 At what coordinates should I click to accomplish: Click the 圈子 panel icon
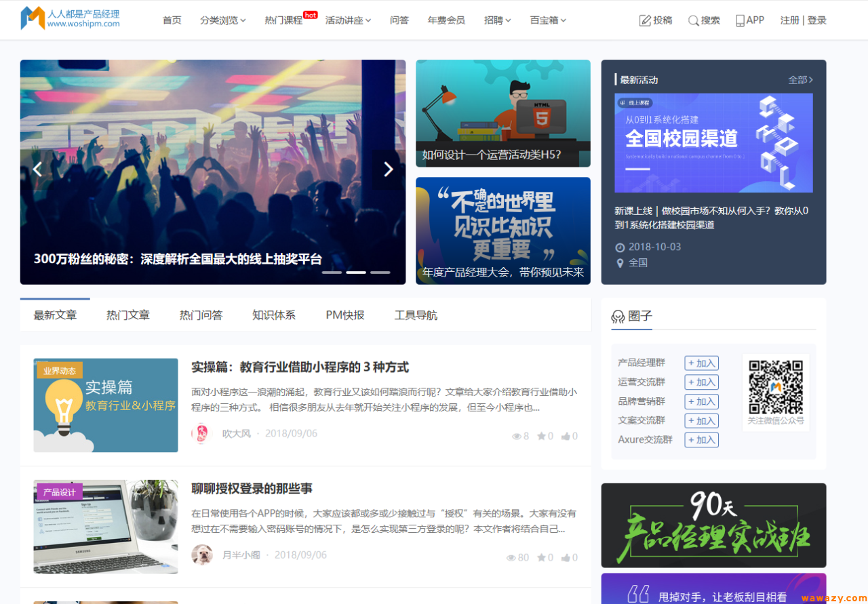pyautogui.click(x=618, y=316)
